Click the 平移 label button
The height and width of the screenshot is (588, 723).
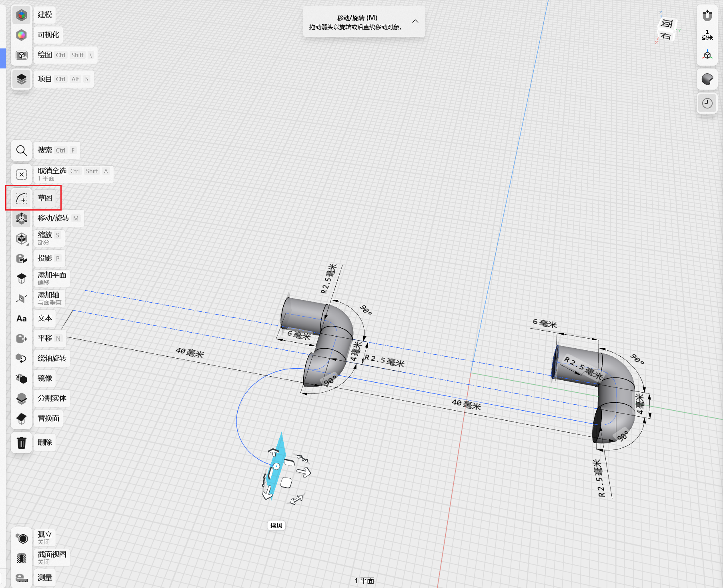[50, 338]
